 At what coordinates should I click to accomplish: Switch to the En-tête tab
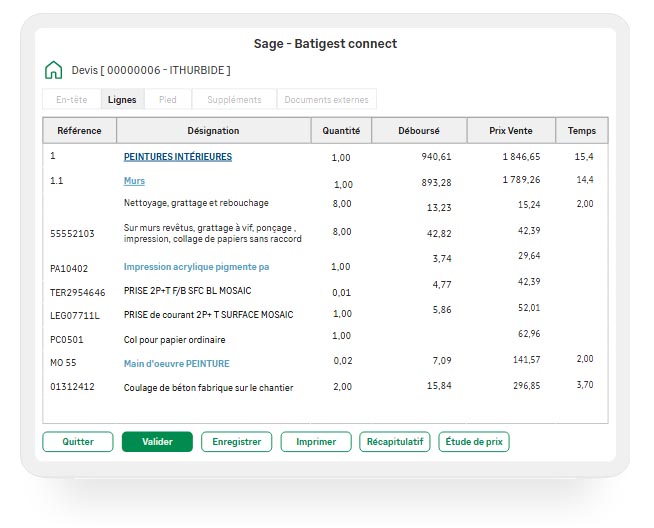[x=72, y=100]
